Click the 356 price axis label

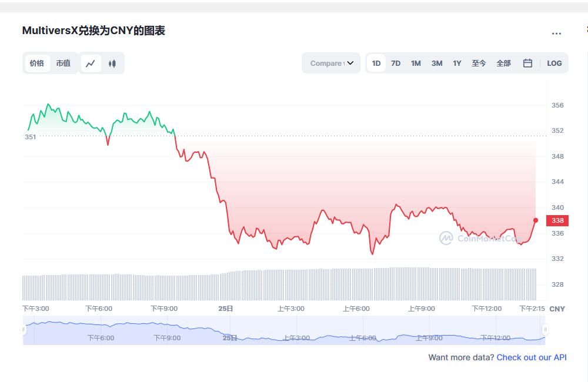click(557, 105)
